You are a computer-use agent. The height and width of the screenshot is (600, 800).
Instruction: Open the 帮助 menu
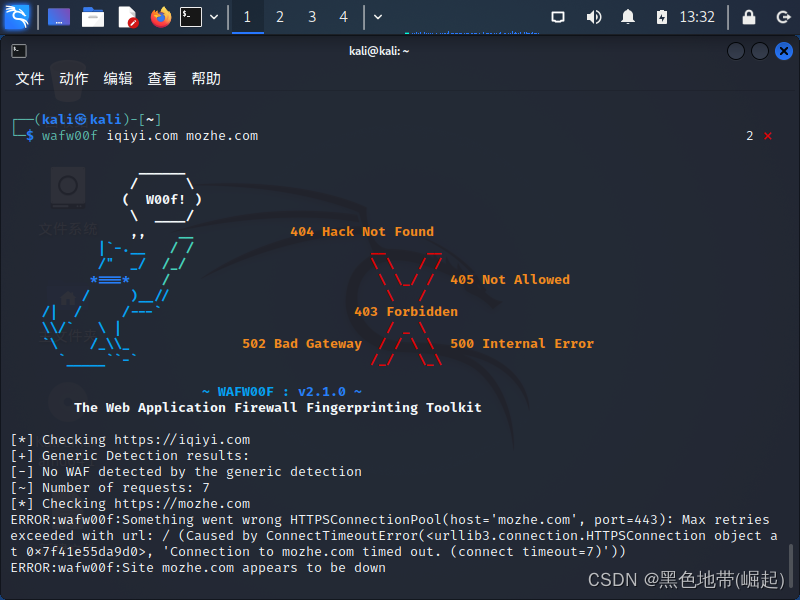[206, 79]
